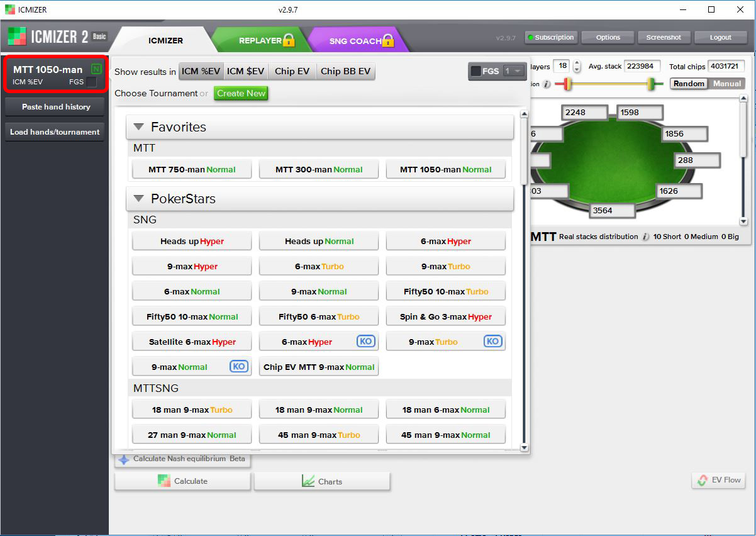Open EV Flow
This screenshot has height=536, width=756.
coord(719,480)
